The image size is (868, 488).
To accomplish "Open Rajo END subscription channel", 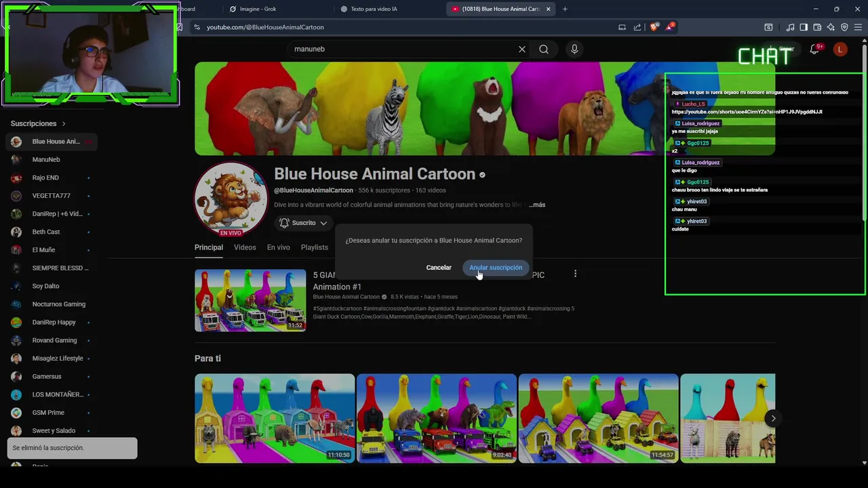I will pos(52,178).
